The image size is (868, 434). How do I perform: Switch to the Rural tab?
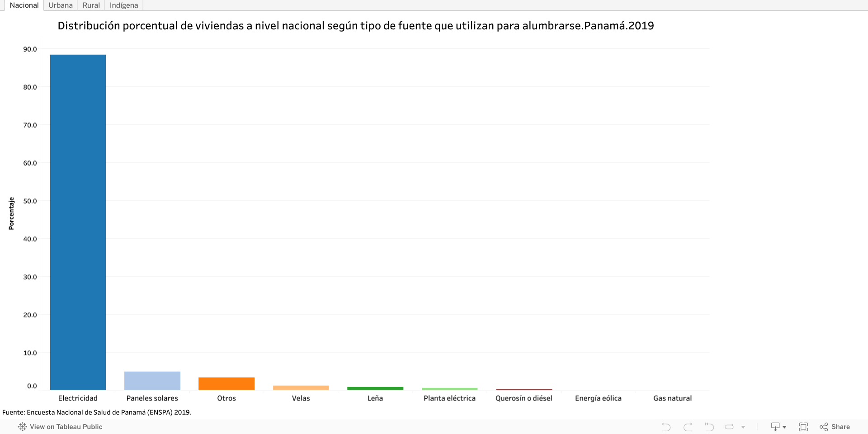(x=91, y=5)
